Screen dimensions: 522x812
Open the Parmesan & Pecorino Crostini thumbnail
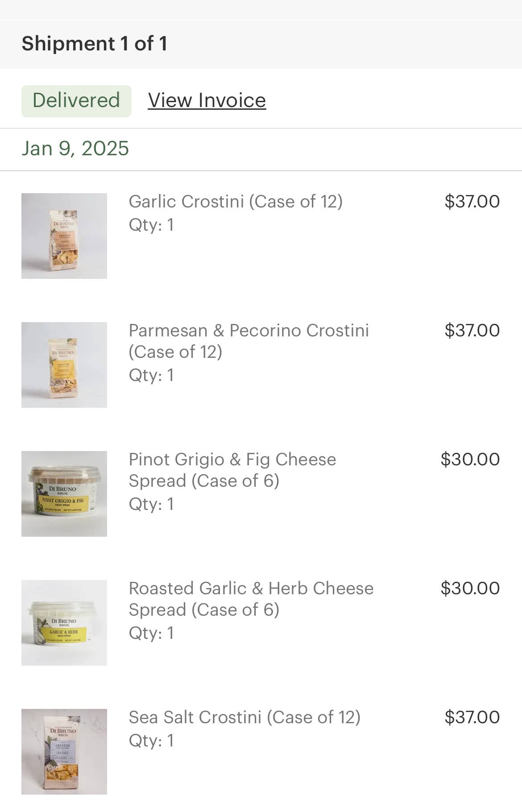(64, 365)
